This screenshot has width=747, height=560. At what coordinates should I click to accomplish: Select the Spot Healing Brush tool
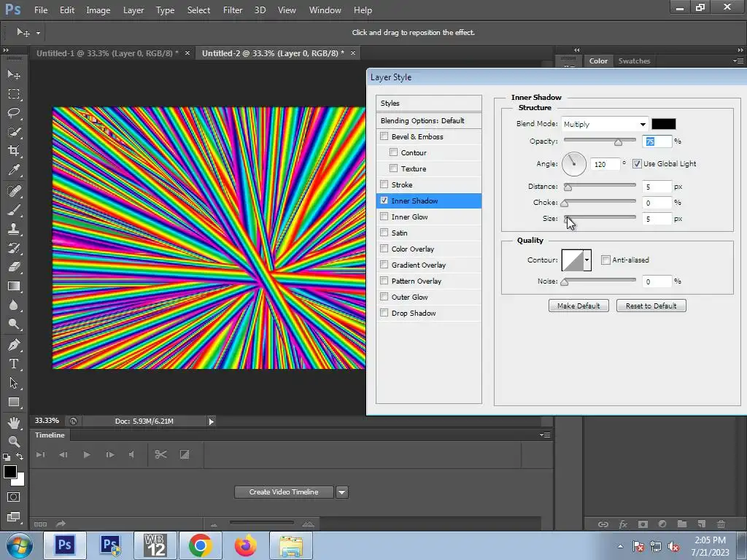coord(14,191)
